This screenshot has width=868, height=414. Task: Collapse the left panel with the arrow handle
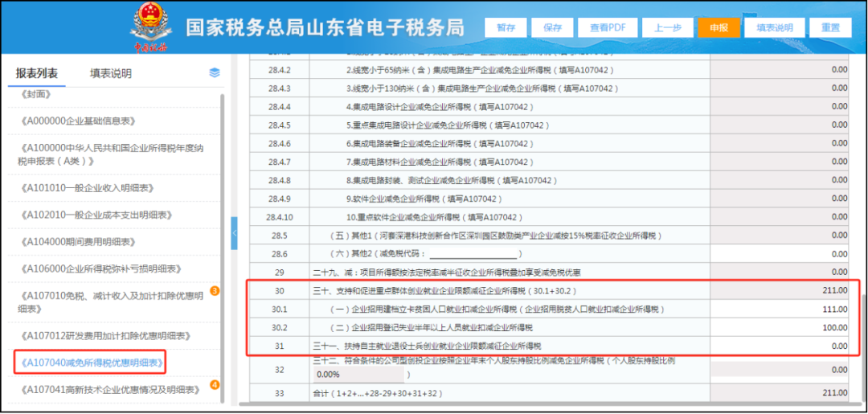pos(234,233)
